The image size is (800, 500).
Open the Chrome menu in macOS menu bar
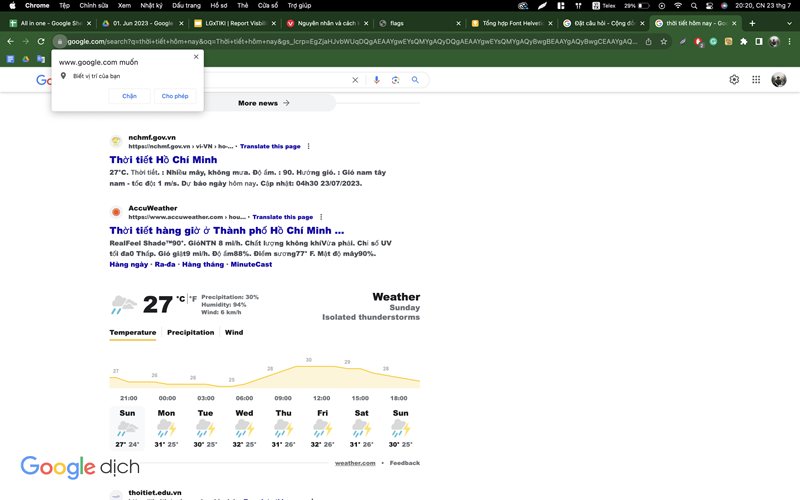[x=37, y=6]
